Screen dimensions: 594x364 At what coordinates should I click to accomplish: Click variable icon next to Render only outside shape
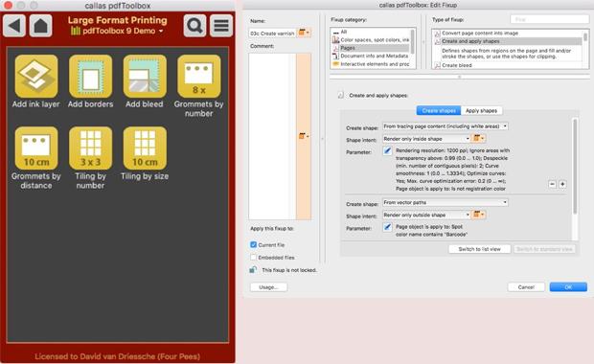pos(478,215)
